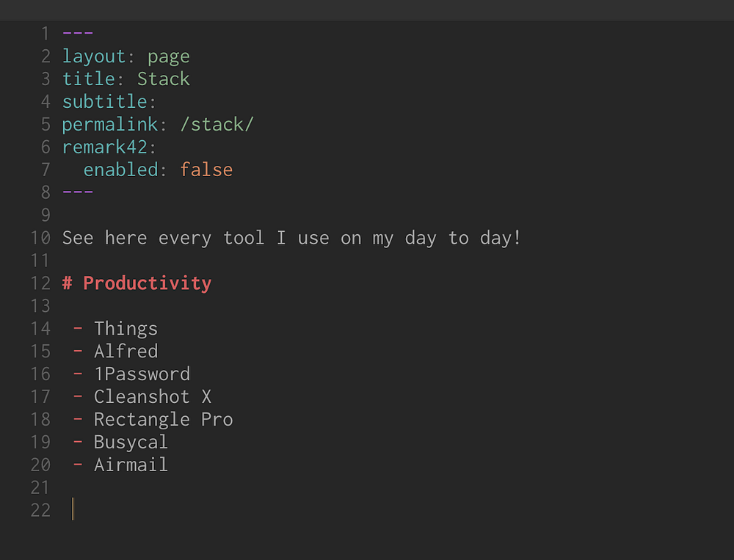Viewport: 734px width, 560px height.
Task: Click the "Airmail" list item
Action: 131,465
